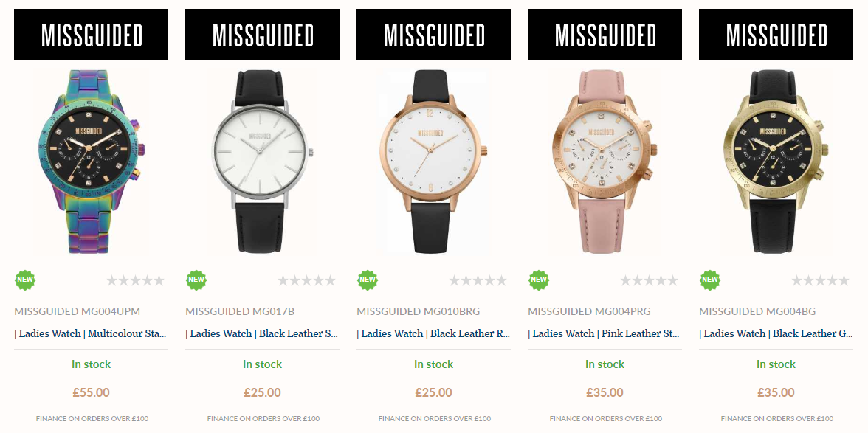Click Finance On Orders Over £100 under MG004BG
868x433 pixels.
click(x=776, y=419)
